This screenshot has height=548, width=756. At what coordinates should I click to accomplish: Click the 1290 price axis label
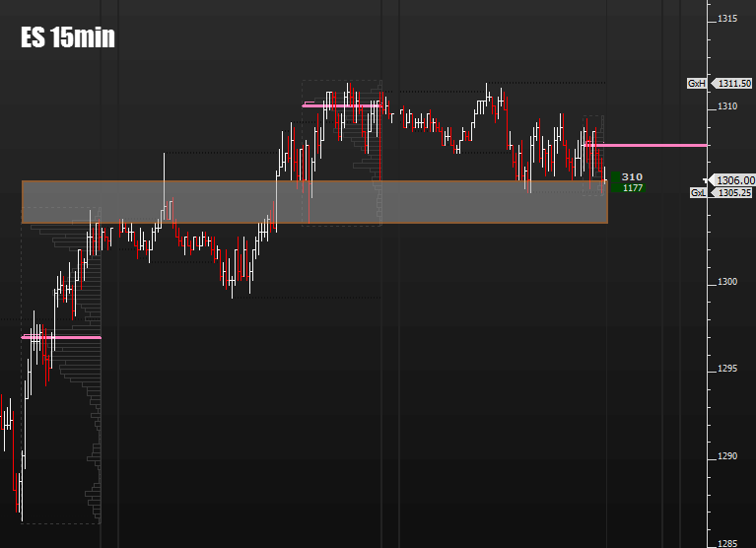click(727, 456)
